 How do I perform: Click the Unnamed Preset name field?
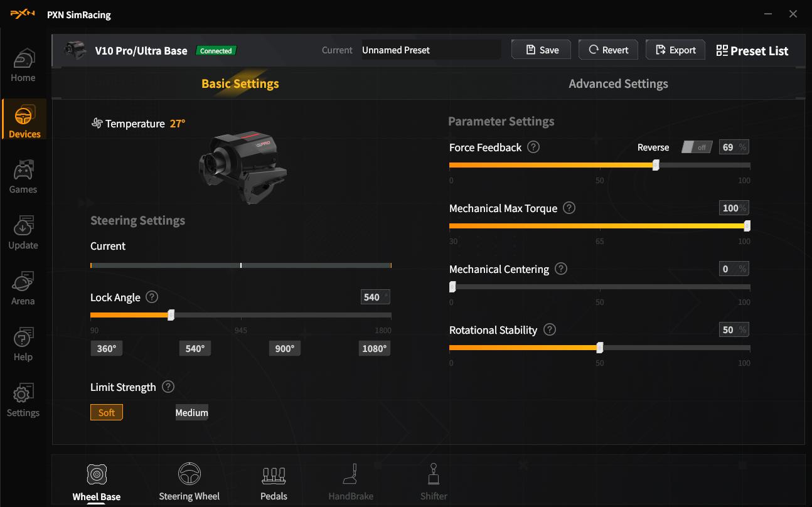point(430,50)
